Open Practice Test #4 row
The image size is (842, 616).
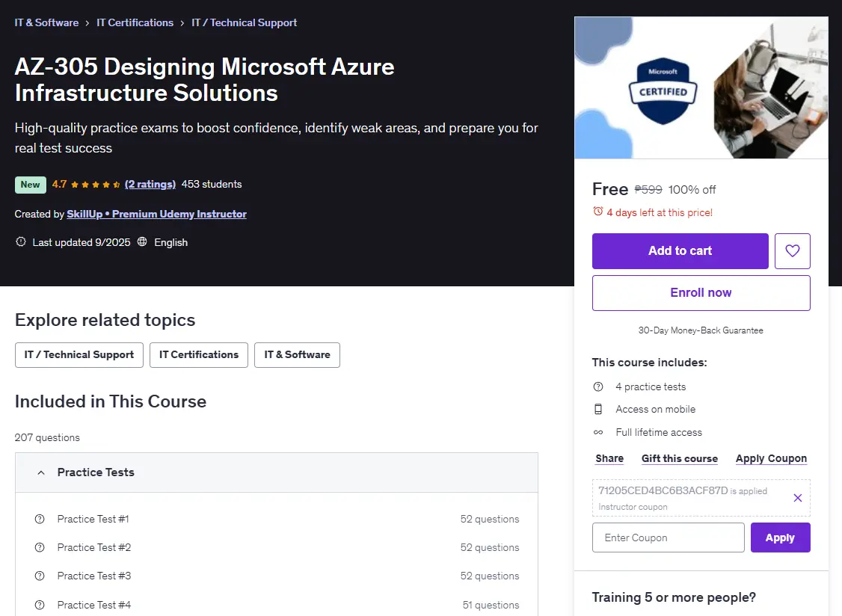tap(277, 605)
